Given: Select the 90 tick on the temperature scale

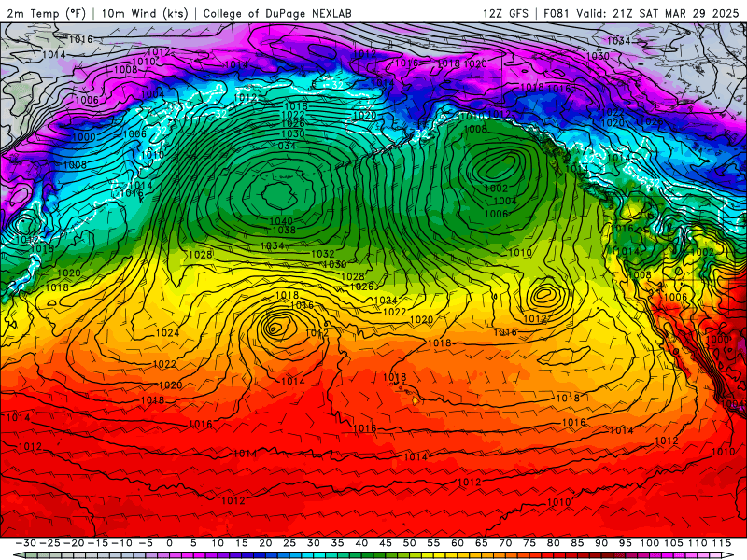Looking at the screenshot, I should [x=601, y=543].
